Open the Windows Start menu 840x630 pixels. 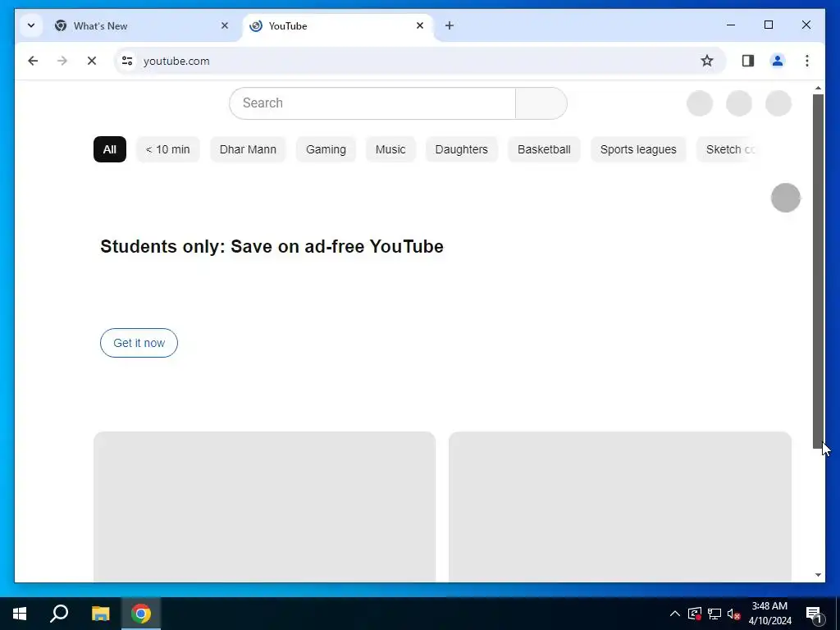(x=20, y=614)
